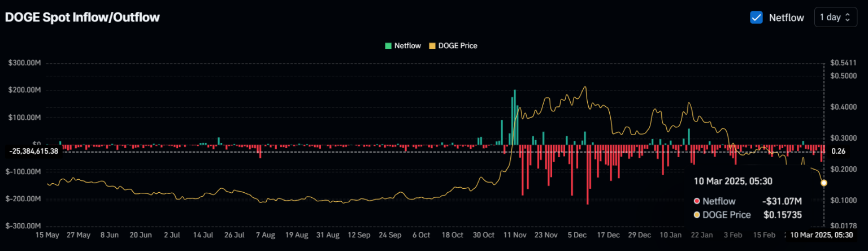Click the 15 May date label
Viewport: 868px width, 251px height.
pyautogui.click(x=47, y=235)
